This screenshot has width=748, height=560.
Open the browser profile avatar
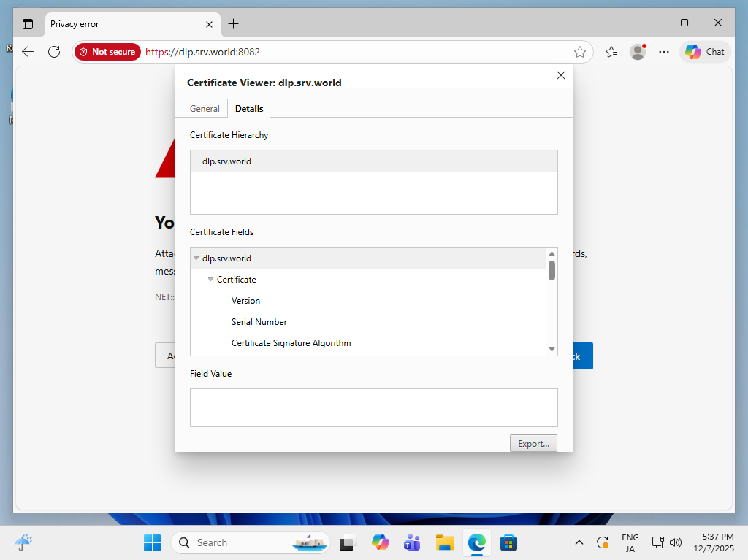click(638, 52)
